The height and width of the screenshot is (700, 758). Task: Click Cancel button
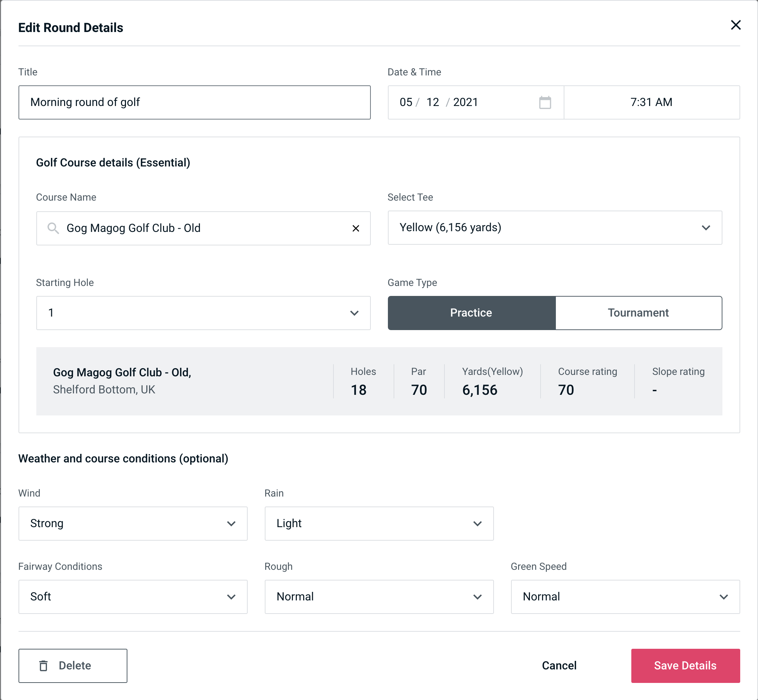pyautogui.click(x=558, y=666)
